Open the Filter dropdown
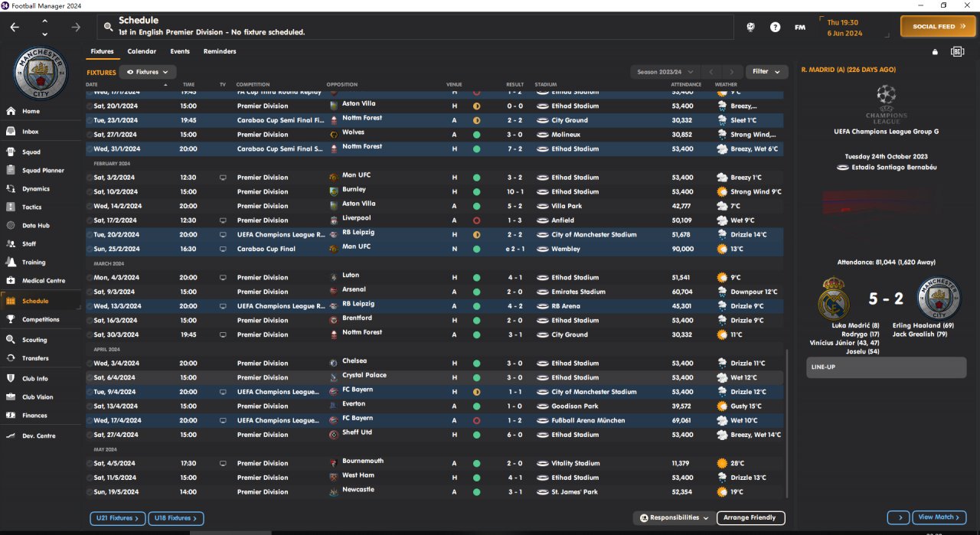980x535 pixels. click(766, 72)
